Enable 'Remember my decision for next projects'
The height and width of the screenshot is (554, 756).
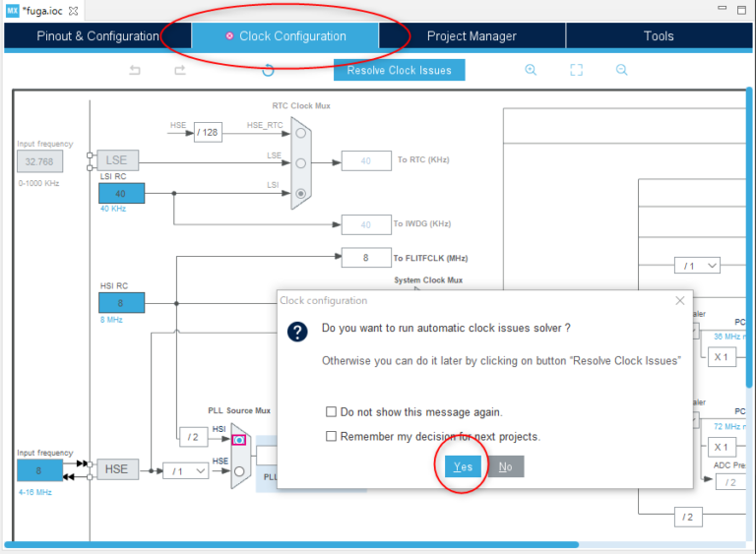coord(333,436)
